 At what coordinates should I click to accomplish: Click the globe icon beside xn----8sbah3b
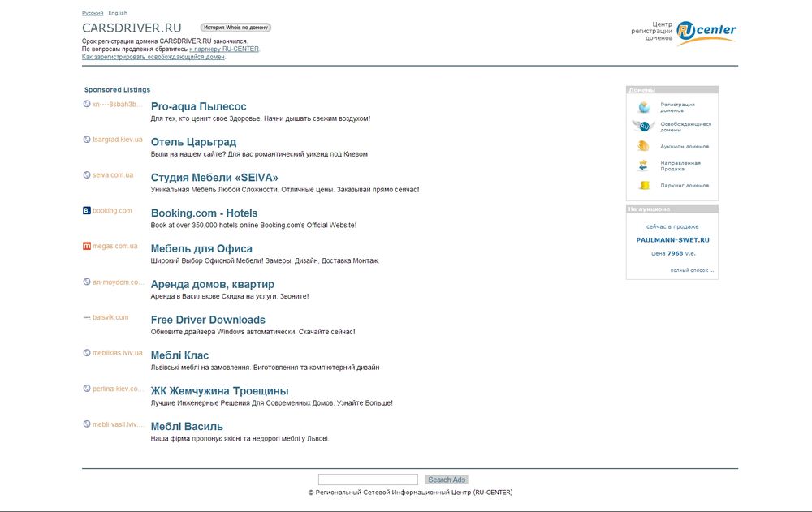click(87, 104)
